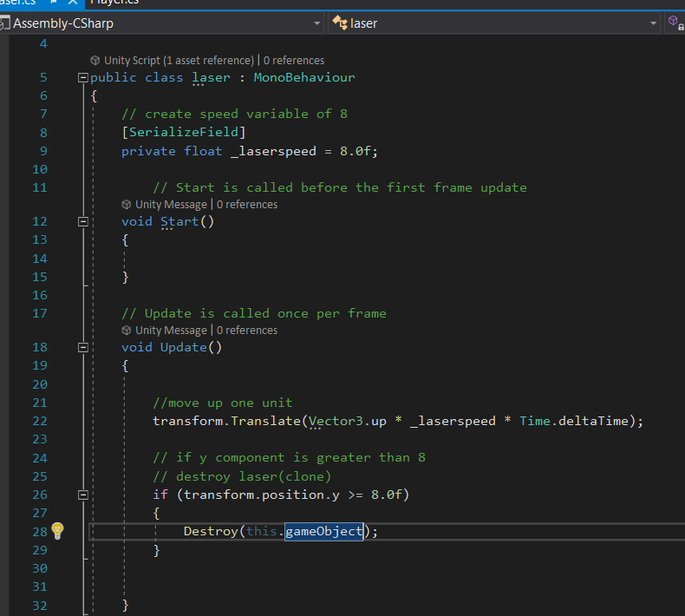Click the 'SerializeField' attribute on line 8
Screen dimensions: 685x616
(184, 132)
